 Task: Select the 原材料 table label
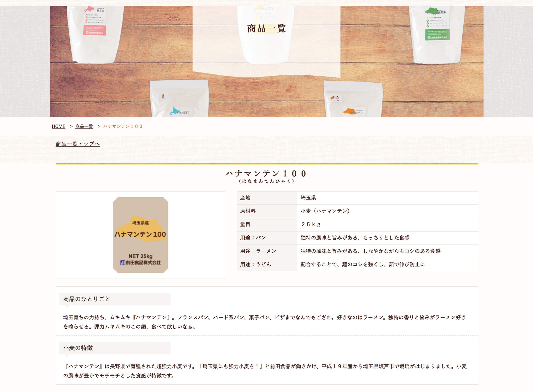266,211
